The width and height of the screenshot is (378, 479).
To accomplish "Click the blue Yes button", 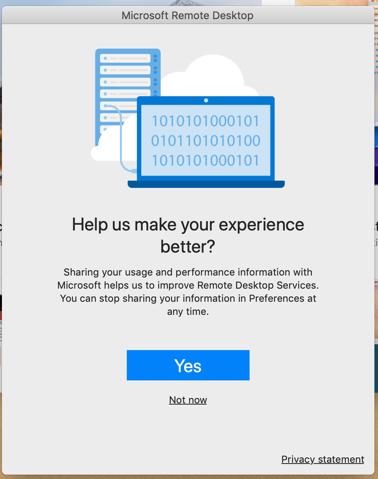I will coord(188,365).
